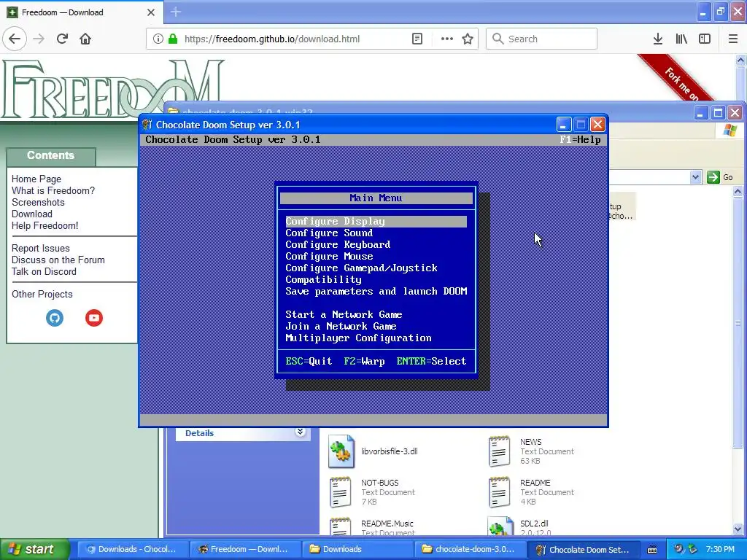Click the taskbar clock 7:30 PM

[720, 549]
